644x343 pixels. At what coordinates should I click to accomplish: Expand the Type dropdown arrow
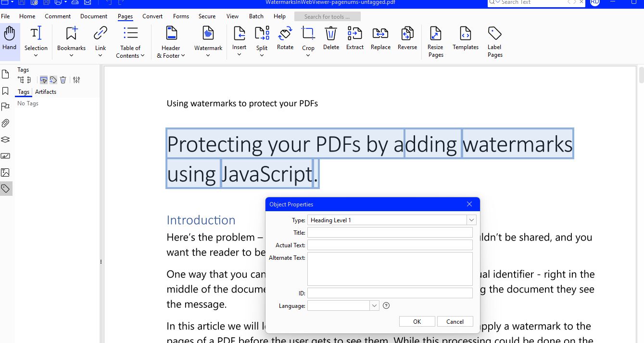pos(471,220)
